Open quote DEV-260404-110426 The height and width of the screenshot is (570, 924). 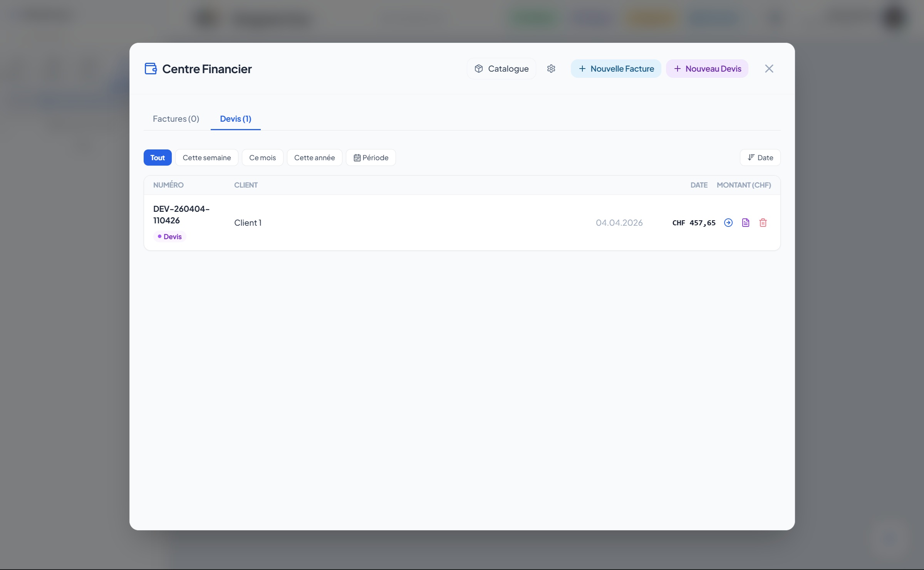pyautogui.click(x=181, y=215)
